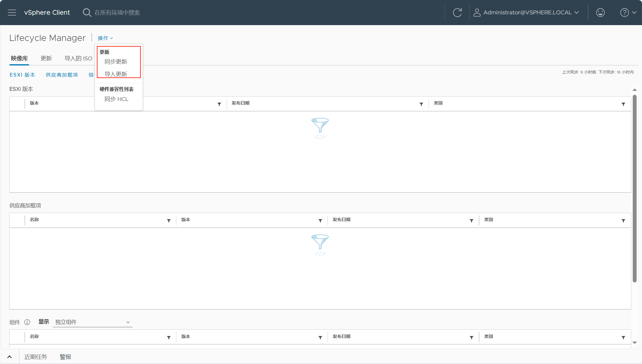
Task: Open the 操作 actions dropdown
Action: point(105,38)
